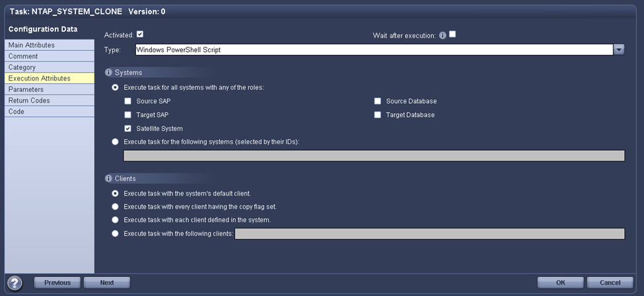The image size is (644, 296).
Task: Select execute for systems by IDs radio
Action: (x=116, y=141)
